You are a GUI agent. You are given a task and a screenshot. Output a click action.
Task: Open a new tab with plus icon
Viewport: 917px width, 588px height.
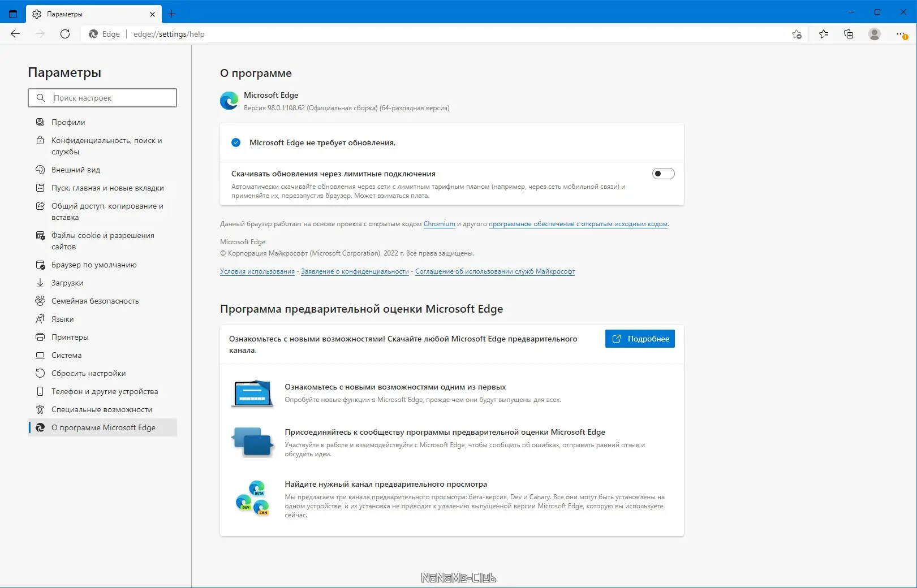(x=172, y=14)
